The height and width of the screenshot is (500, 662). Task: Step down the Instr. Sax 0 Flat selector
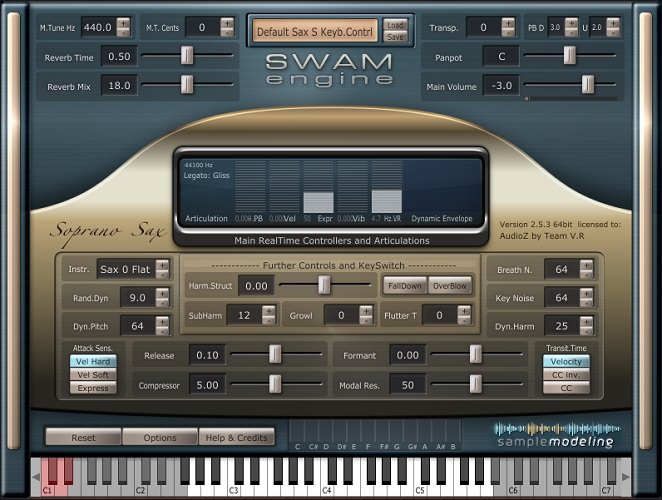coord(163,274)
